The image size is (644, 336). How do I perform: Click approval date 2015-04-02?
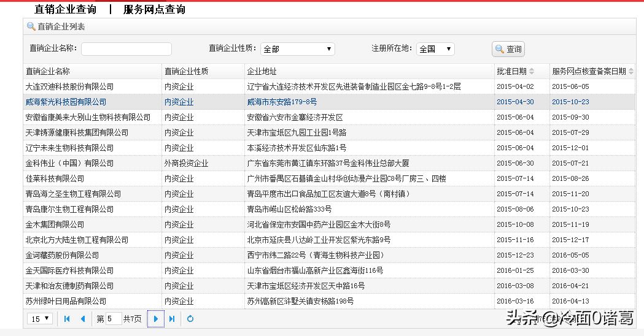515,86
